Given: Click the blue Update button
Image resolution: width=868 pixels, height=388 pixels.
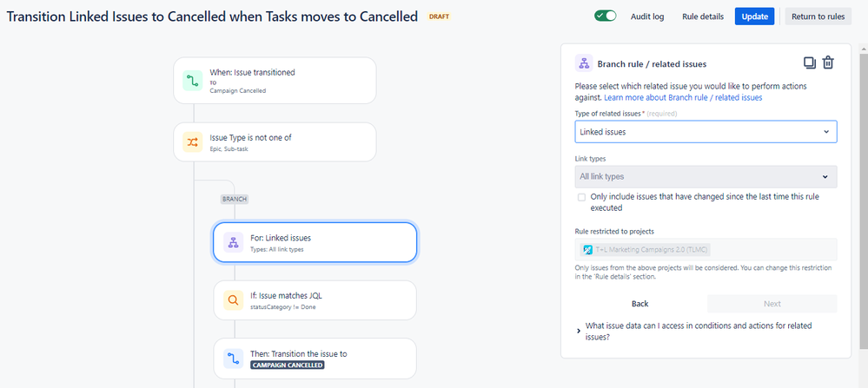Looking at the screenshot, I should 754,16.
